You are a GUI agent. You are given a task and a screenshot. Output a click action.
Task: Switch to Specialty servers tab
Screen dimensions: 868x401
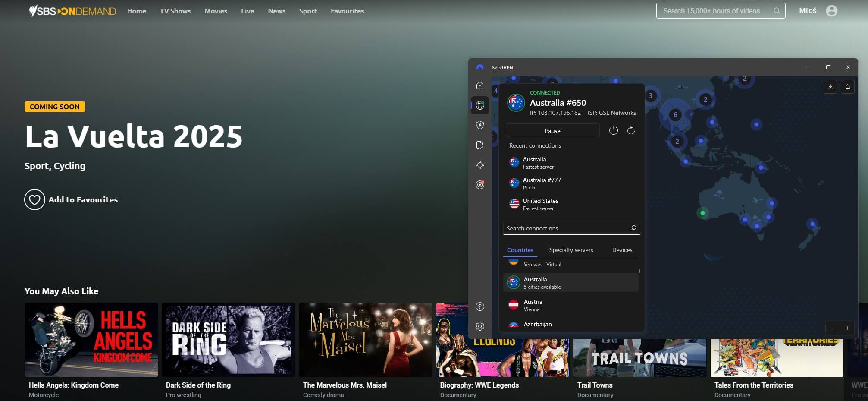[571, 250]
